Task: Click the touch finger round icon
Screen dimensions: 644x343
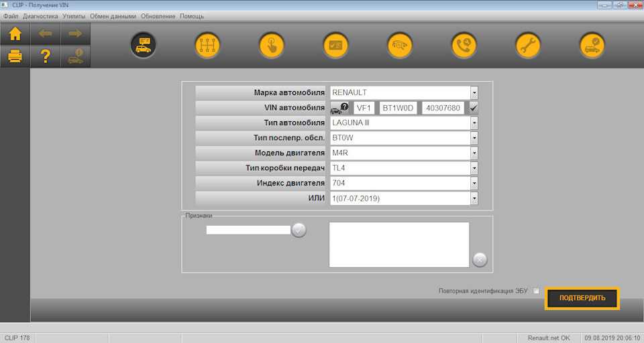Action: 272,46
